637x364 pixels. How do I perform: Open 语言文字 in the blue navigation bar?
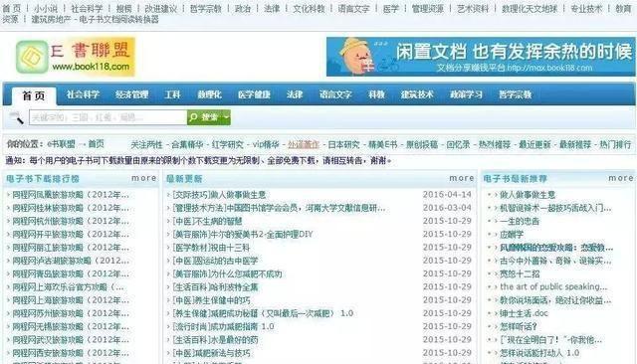pos(335,94)
